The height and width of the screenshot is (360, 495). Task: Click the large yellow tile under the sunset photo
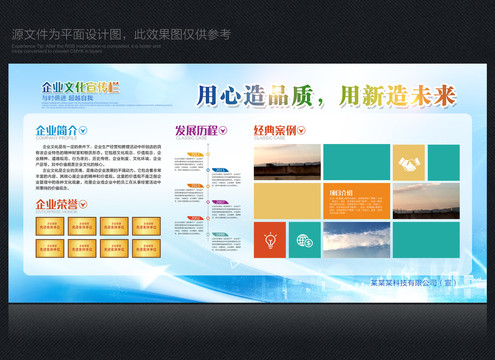click(x=287, y=201)
